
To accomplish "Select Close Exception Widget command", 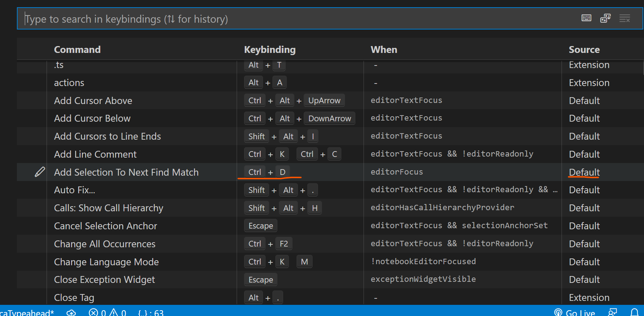I will (104, 280).
